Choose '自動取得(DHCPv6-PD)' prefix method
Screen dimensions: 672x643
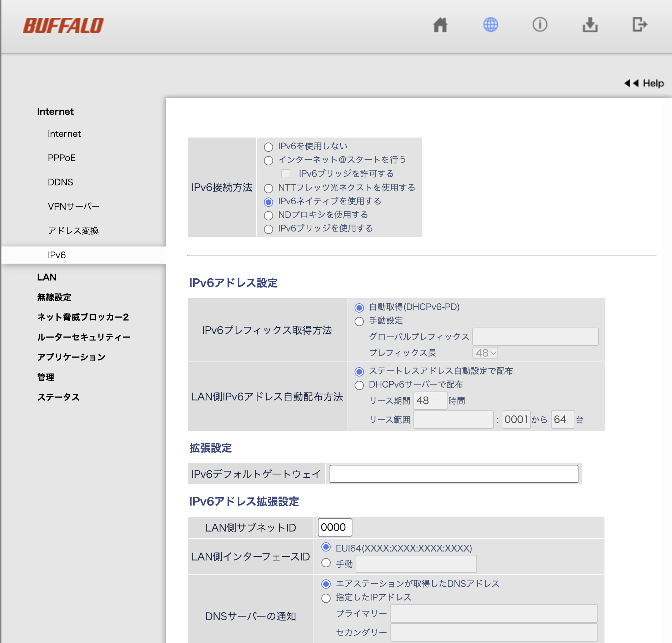click(359, 308)
